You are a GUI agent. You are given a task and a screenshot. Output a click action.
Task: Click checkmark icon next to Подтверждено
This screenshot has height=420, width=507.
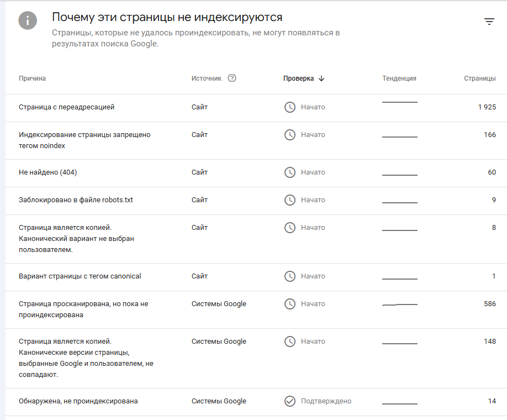pyautogui.click(x=290, y=401)
